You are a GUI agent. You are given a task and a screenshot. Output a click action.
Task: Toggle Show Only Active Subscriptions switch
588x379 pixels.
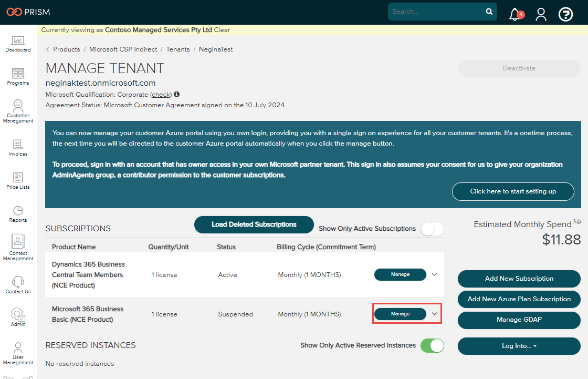[432, 229]
